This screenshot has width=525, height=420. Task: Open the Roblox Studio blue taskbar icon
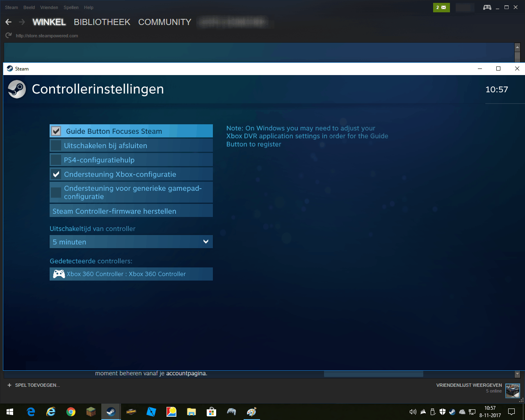(x=151, y=412)
